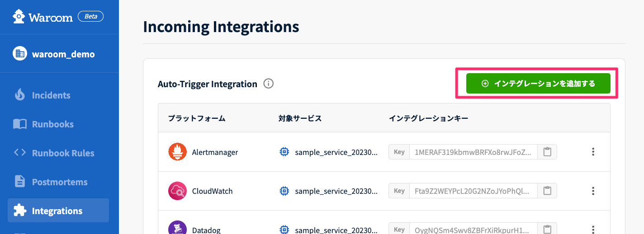Click the Alertmanager platform icon
644x234 pixels.
tap(177, 152)
